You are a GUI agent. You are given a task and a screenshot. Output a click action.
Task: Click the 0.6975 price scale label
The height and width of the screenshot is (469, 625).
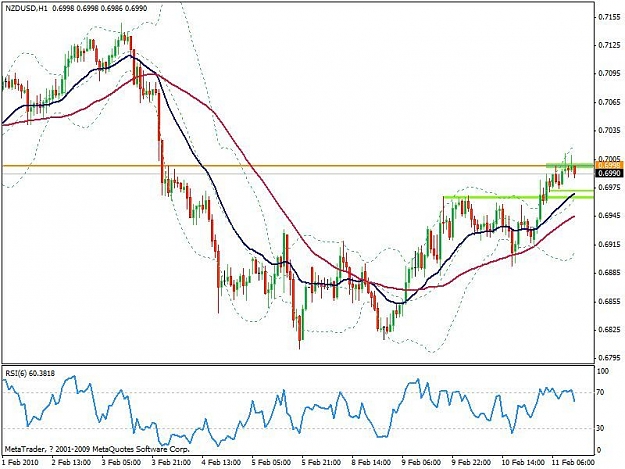pyautogui.click(x=610, y=187)
